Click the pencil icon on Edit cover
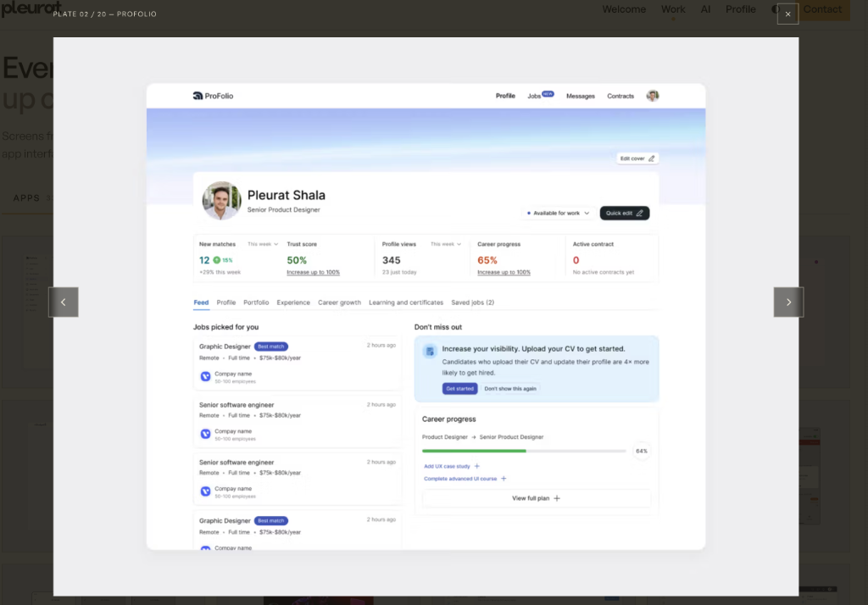 click(652, 158)
